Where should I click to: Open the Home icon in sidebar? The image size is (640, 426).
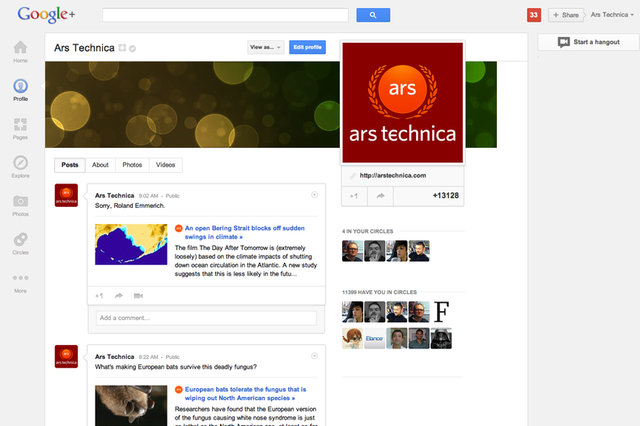coord(20,47)
